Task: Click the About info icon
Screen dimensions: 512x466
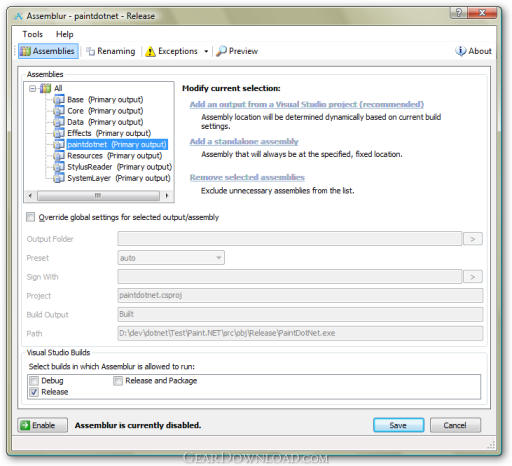Action: coord(460,51)
